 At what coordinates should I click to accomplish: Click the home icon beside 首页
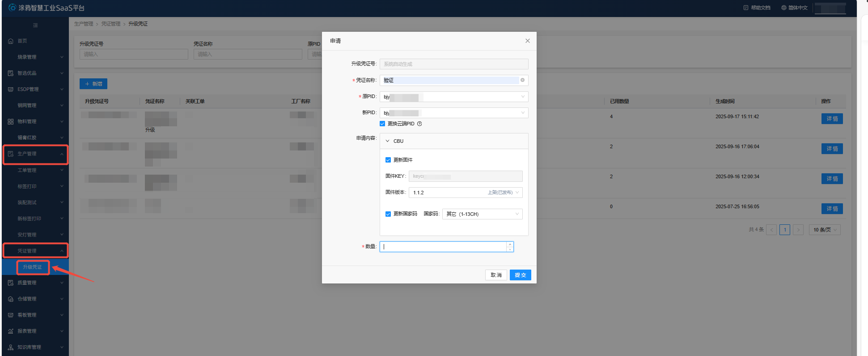pyautogui.click(x=11, y=41)
